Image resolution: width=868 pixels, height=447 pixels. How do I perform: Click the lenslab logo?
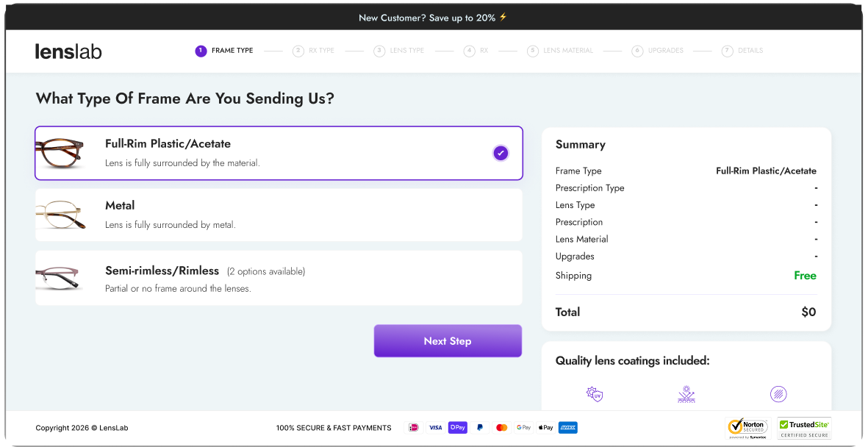(x=68, y=51)
